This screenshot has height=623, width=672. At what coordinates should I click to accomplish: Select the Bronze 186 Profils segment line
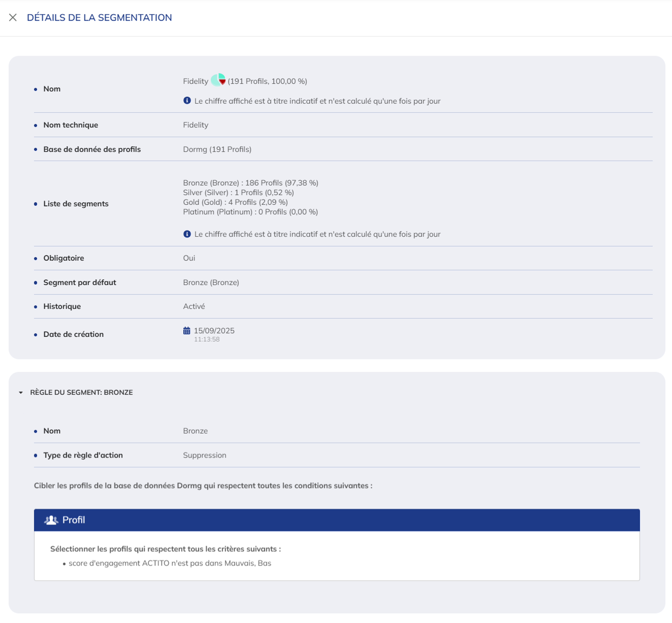(250, 183)
